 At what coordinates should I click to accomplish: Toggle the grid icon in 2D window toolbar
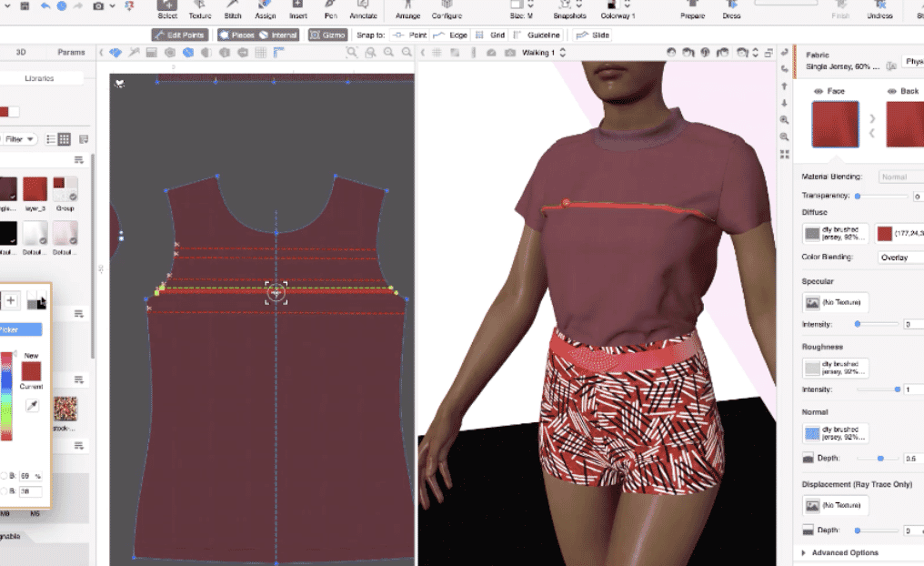[261, 53]
